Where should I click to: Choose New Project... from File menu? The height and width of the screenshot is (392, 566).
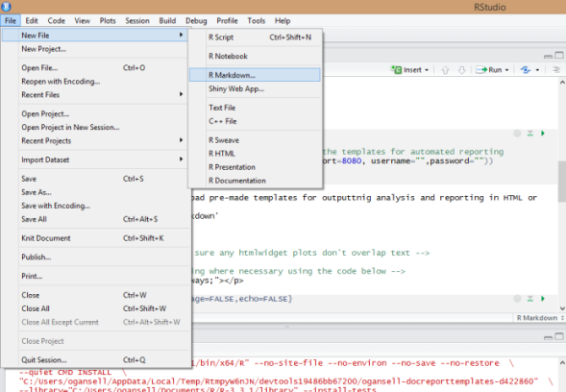tap(94, 49)
